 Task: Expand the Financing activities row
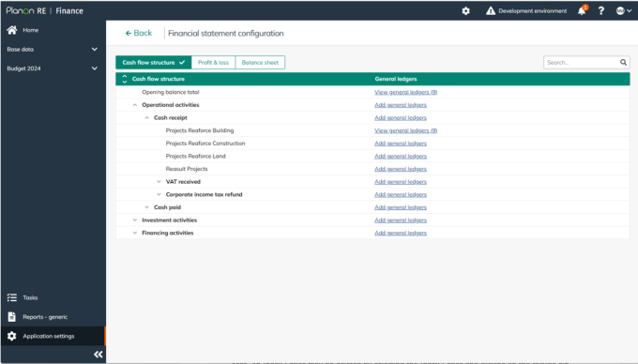135,233
